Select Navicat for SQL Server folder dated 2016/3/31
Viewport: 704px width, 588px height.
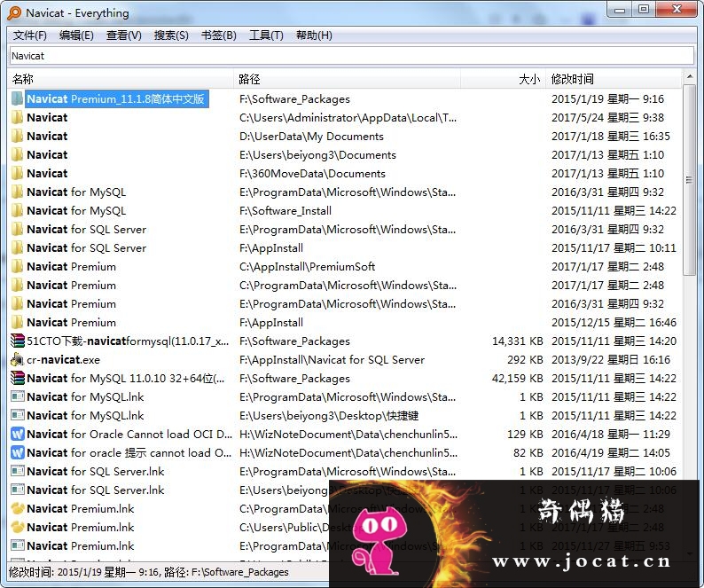(x=87, y=230)
